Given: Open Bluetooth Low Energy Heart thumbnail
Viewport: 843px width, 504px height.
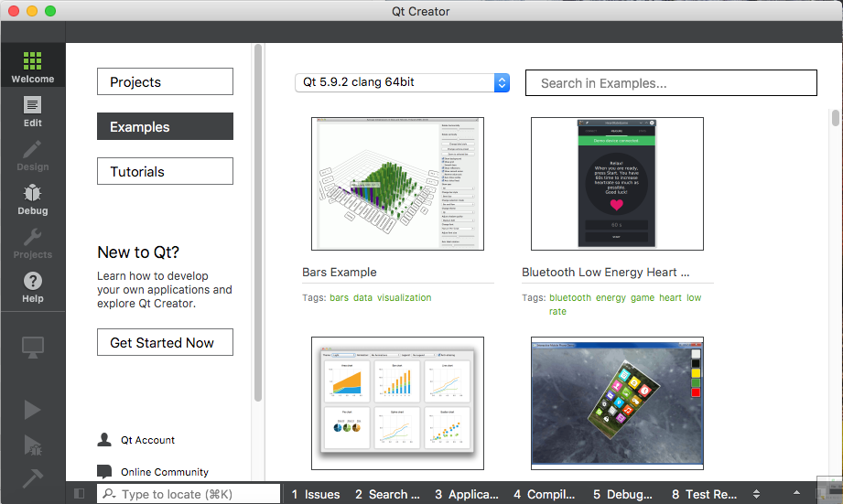Looking at the screenshot, I should pos(617,184).
